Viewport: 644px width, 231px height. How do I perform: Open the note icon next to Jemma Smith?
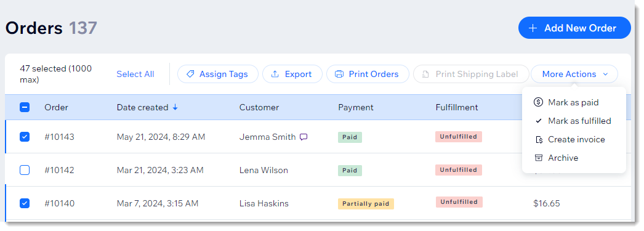pyautogui.click(x=304, y=137)
